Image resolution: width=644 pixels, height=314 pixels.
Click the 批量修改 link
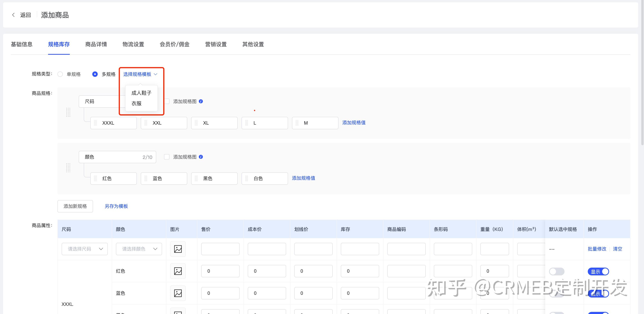597,249
